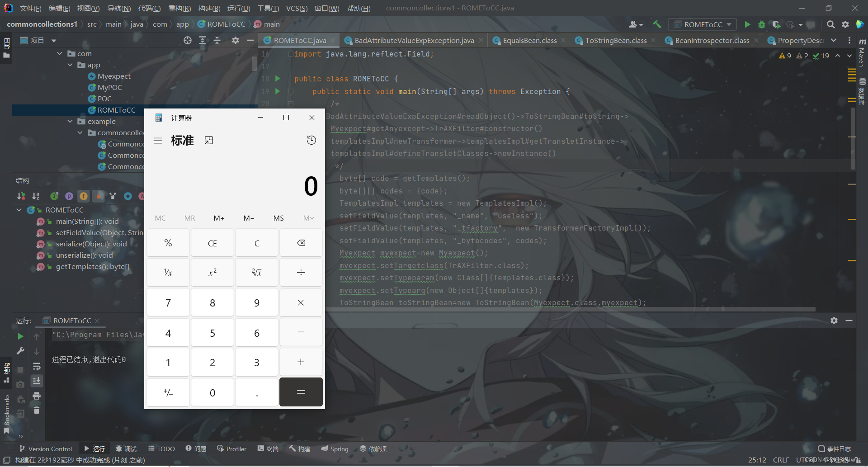The height and width of the screenshot is (467, 868).
Task: Open calculator history icon
Action: coord(311,140)
